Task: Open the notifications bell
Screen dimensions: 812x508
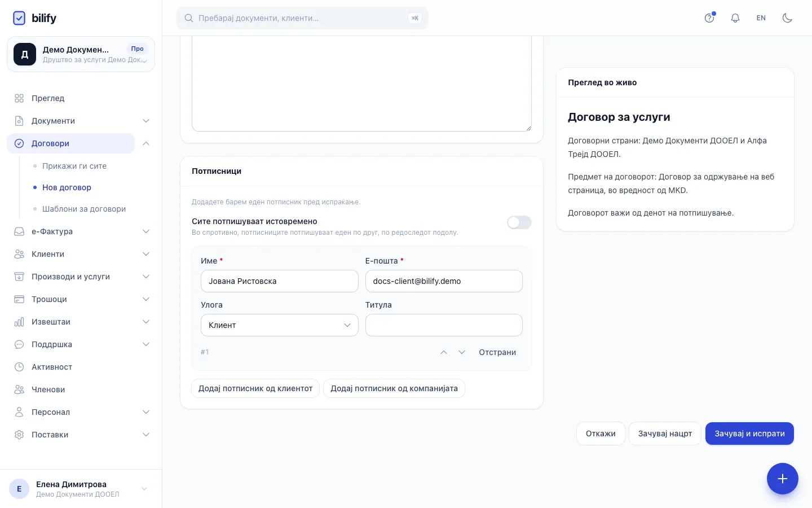Action: (x=735, y=18)
